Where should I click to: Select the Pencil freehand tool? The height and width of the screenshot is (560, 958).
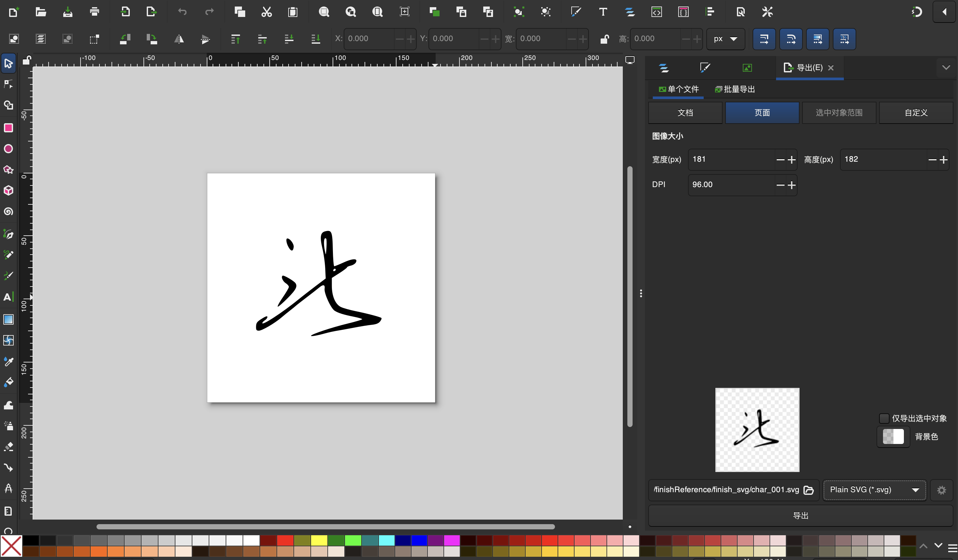8,255
